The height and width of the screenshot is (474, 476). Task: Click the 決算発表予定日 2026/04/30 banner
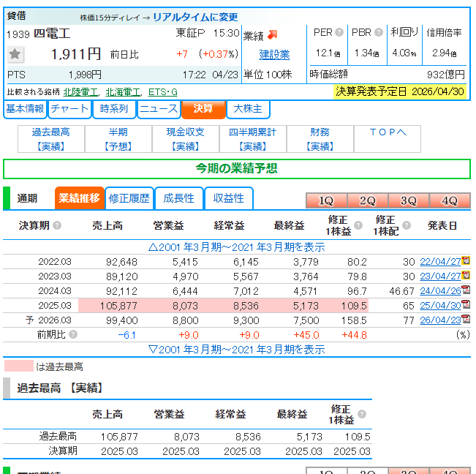(x=400, y=91)
